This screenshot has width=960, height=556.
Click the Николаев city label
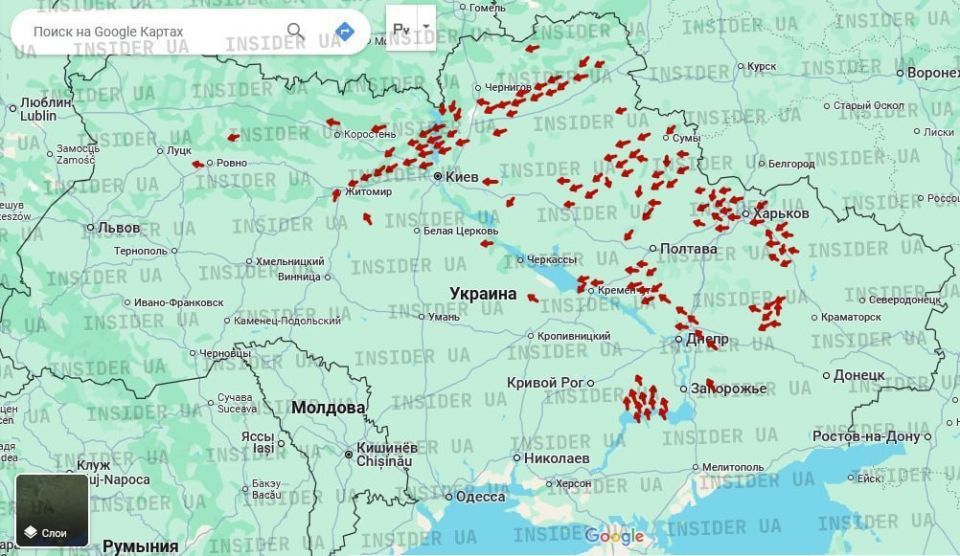coord(556,458)
